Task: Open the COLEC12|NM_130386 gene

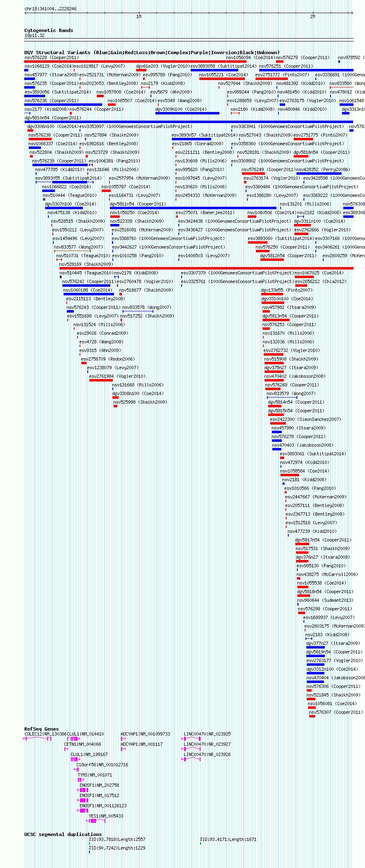Action: (46, 734)
